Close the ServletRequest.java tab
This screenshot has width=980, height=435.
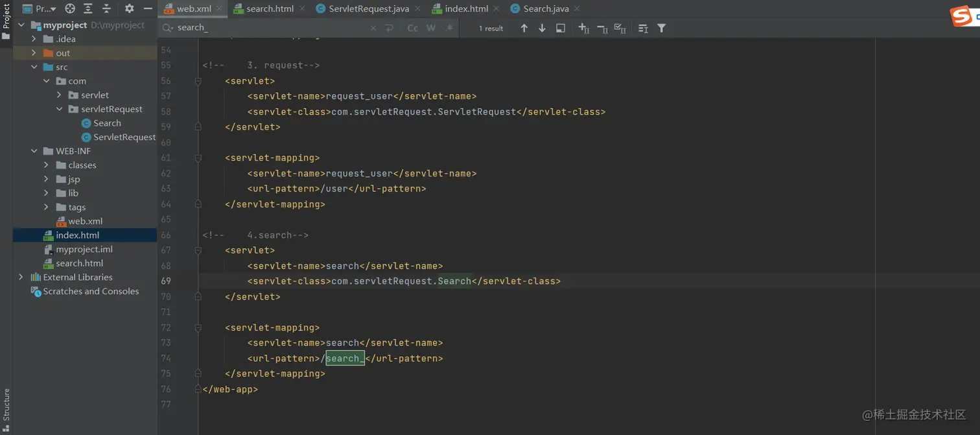[x=417, y=8]
